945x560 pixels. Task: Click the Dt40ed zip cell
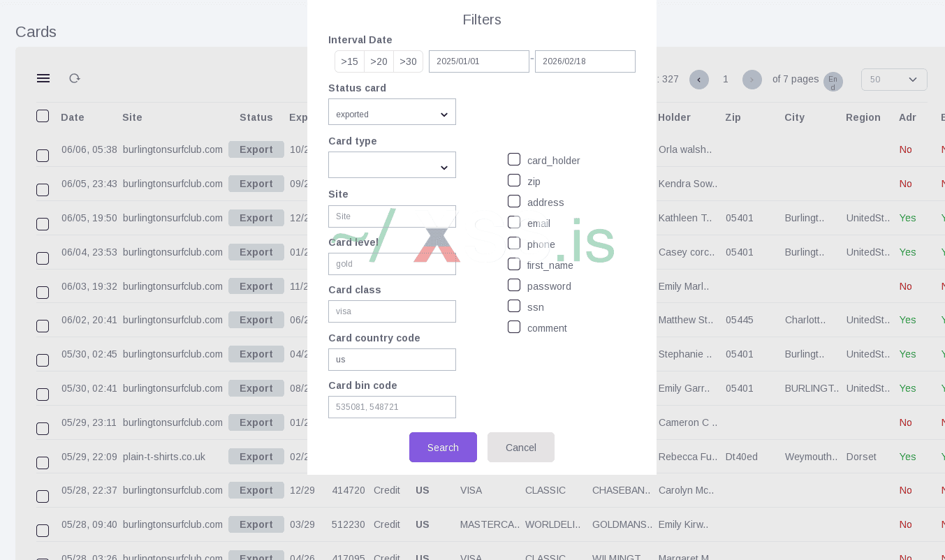point(742,457)
